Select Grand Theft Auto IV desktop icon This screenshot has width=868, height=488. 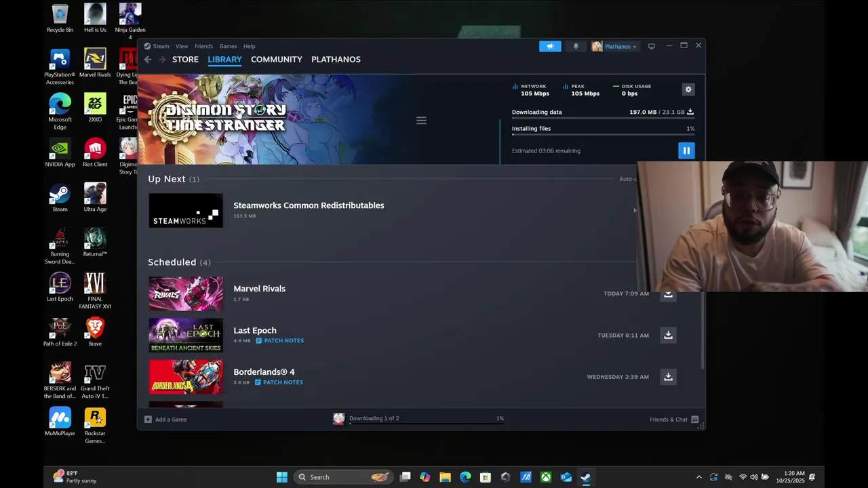95,380
